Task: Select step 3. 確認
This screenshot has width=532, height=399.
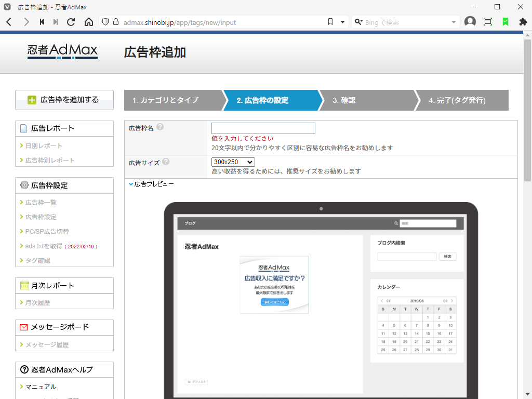Action: point(368,100)
